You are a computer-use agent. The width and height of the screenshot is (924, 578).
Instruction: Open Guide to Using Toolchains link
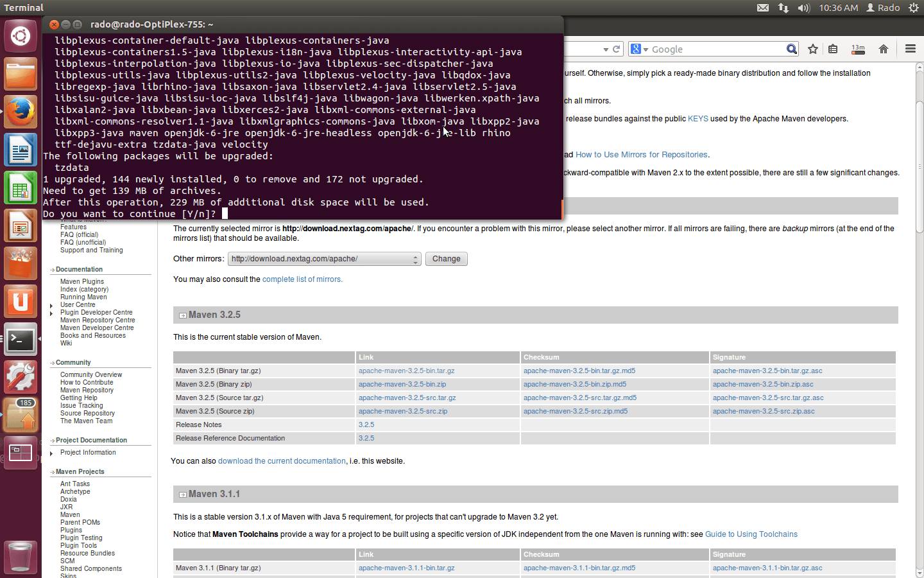[751, 534]
